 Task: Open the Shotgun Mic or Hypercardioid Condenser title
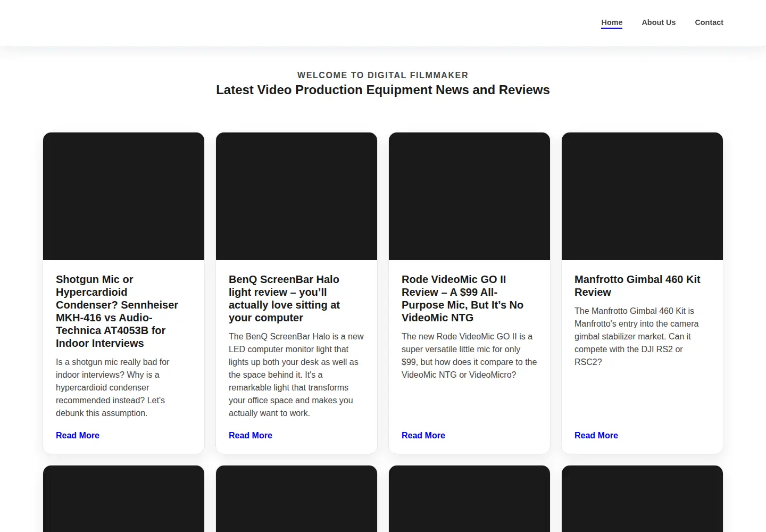pos(117,311)
